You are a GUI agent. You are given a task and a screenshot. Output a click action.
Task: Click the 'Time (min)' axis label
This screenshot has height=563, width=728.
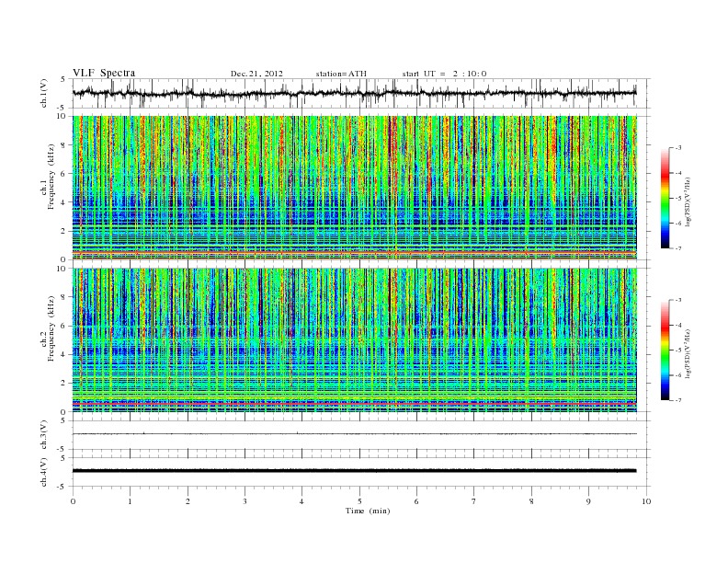(x=368, y=511)
